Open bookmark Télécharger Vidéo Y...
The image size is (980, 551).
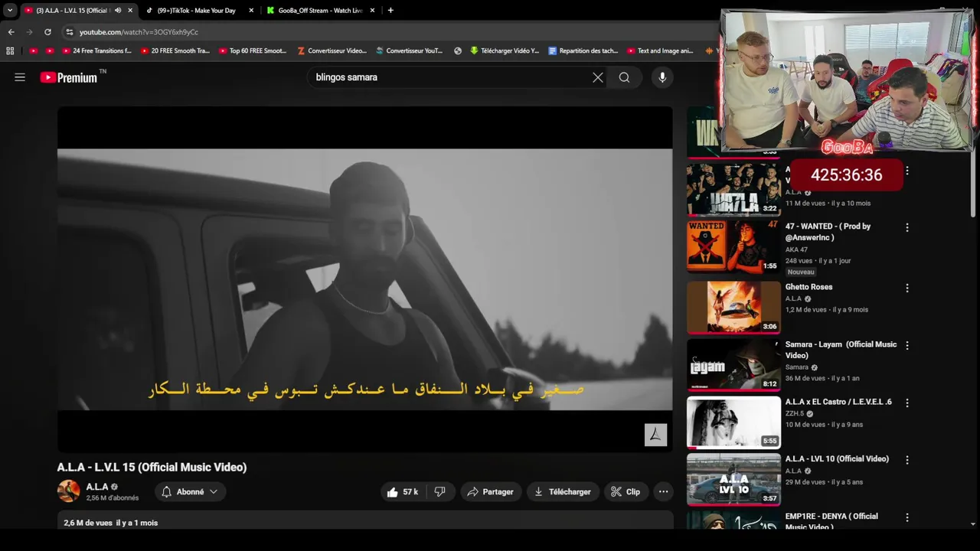[x=505, y=51]
